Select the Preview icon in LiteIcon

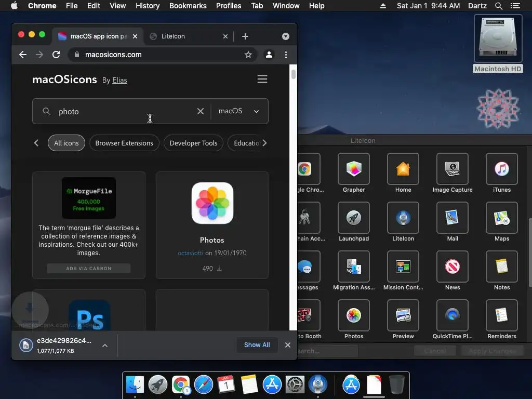tap(403, 315)
